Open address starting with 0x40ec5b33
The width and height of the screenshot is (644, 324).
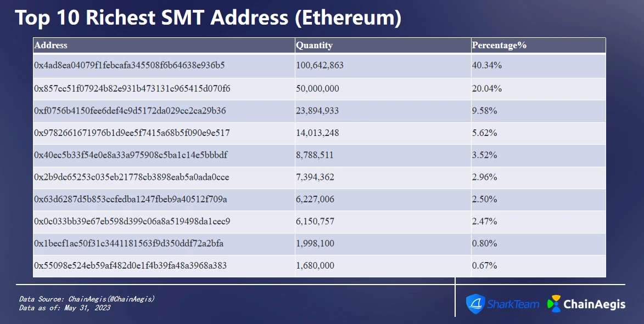pos(131,155)
